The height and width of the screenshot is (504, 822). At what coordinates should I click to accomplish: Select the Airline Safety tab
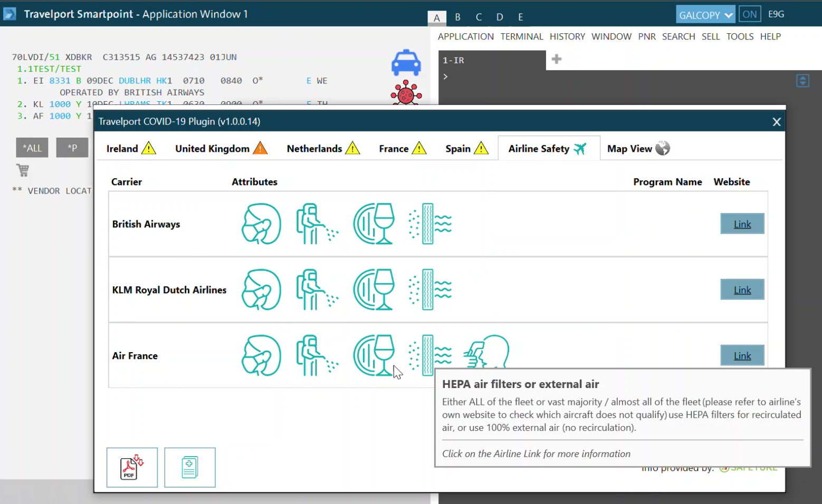(548, 149)
